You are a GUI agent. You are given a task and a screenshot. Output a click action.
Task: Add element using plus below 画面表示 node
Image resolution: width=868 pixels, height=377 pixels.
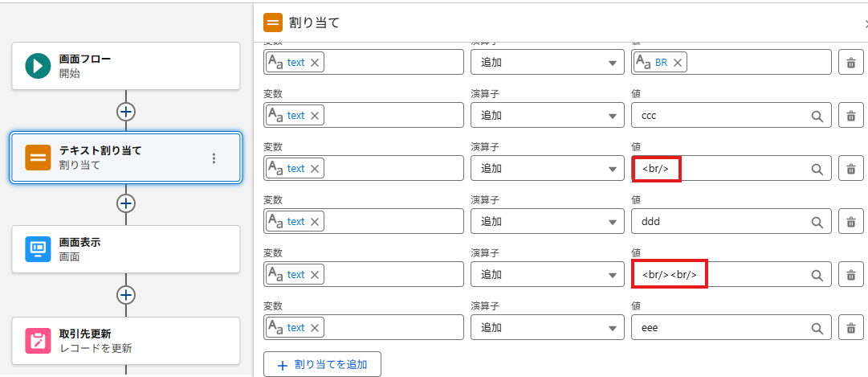coord(125,295)
